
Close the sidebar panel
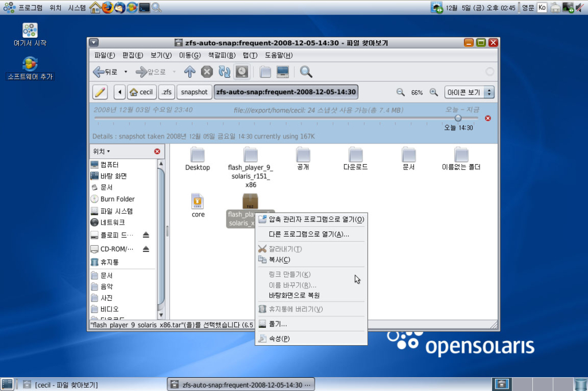157,151
